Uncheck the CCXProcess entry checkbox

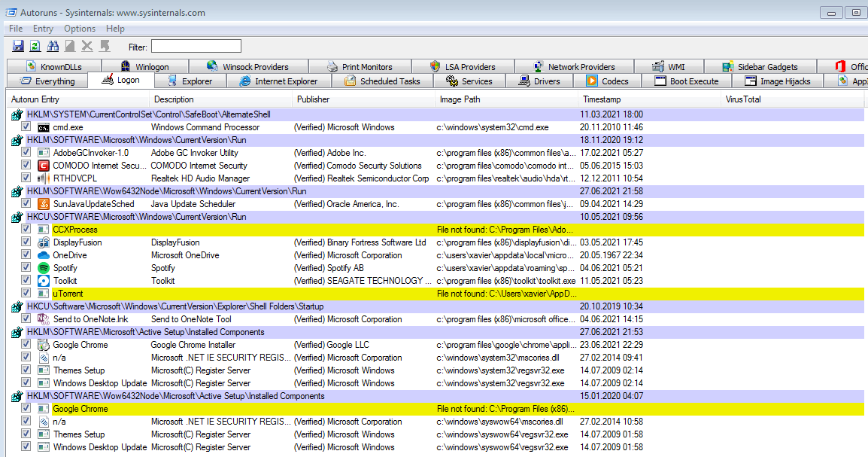26,230
